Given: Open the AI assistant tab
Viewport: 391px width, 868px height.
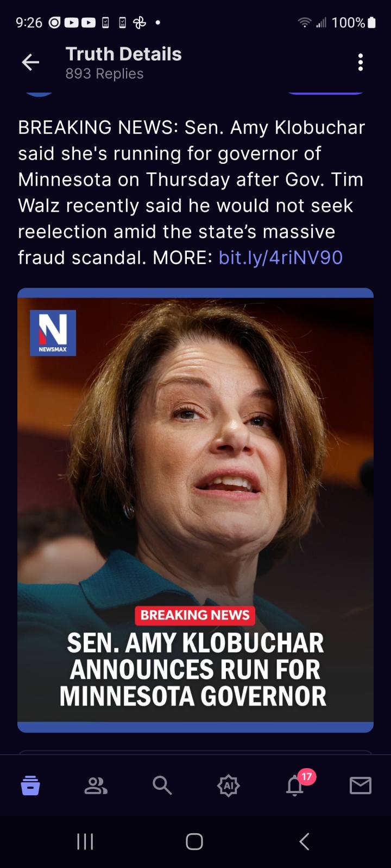Looking at the screenshot, I should pyautogui.click(x=228, y=785).
